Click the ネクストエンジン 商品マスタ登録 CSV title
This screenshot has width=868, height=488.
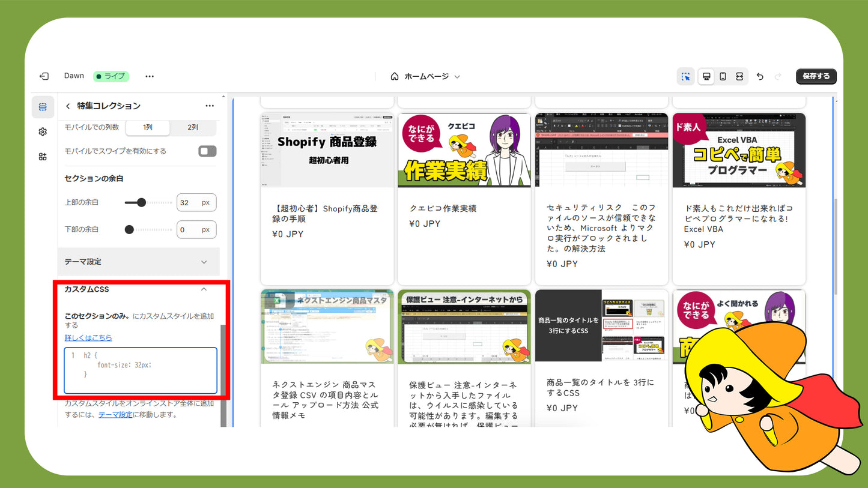325,400
